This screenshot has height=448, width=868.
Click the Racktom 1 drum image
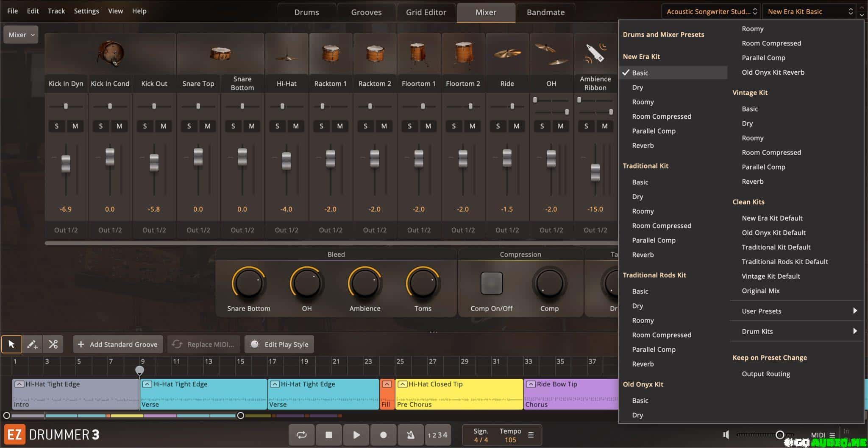[x=331, y=54]
